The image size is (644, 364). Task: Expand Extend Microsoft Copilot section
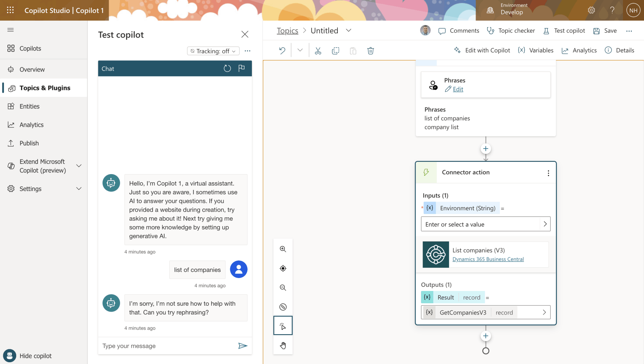79,166
